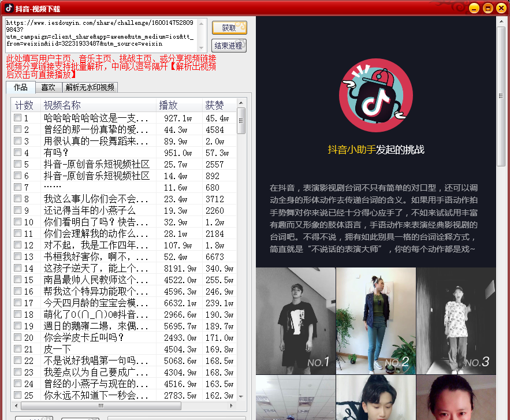Select the video named '皮一下'

[x=57, y=349]
